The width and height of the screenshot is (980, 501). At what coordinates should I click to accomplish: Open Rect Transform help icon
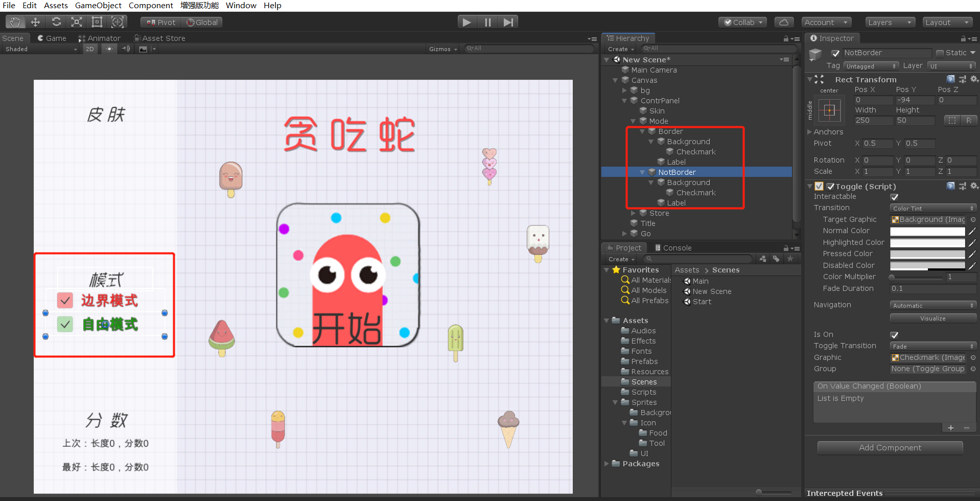(x=950, y=79)
